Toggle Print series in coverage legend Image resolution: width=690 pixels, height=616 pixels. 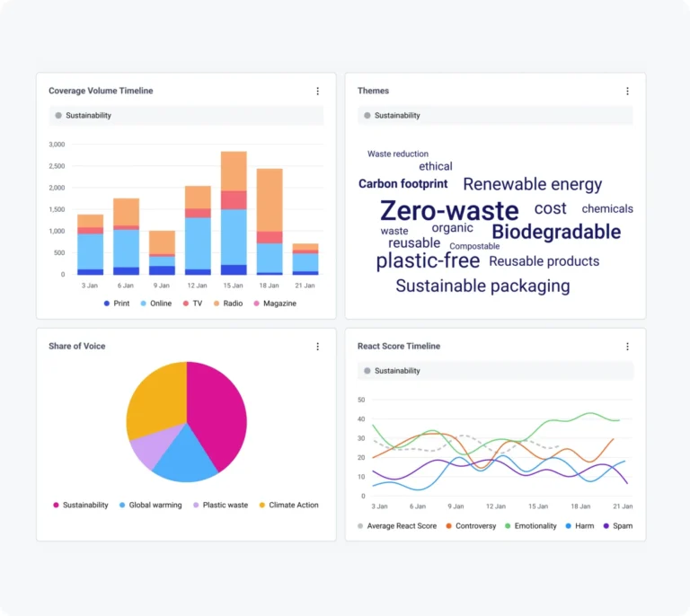coord(117,304)
